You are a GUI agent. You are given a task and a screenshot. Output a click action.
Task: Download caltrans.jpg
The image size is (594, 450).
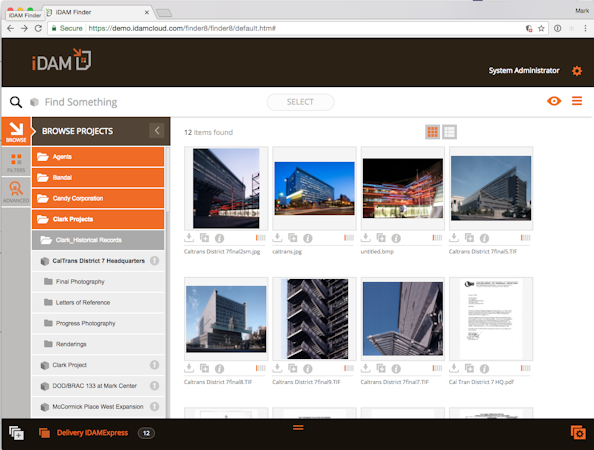277,238
